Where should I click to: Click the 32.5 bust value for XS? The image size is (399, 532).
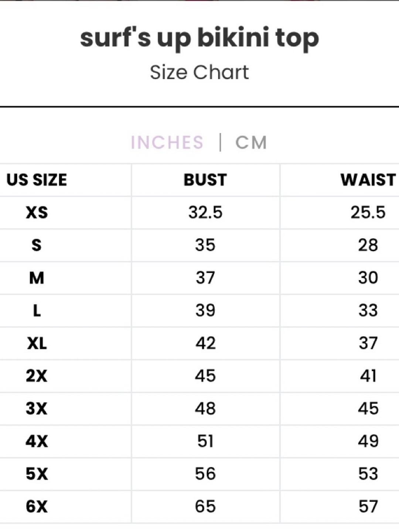(205, 212)
